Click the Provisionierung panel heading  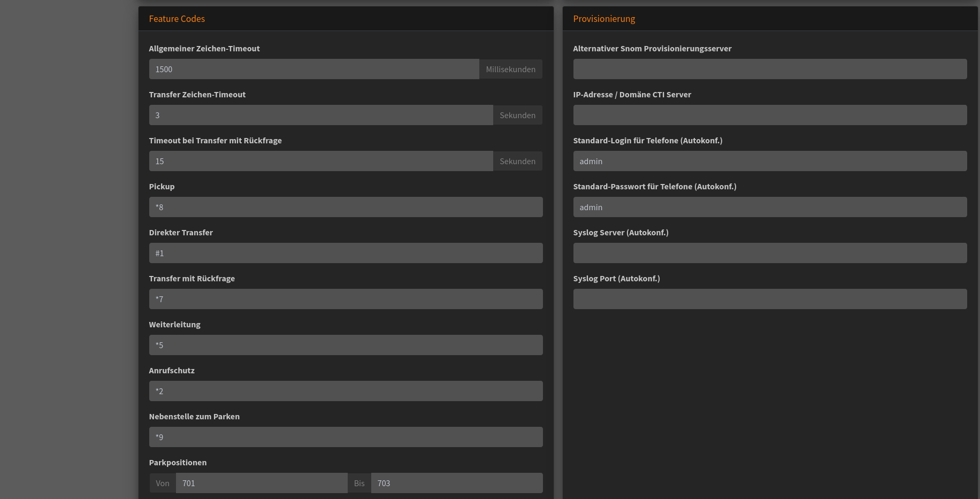click(604, 19)
